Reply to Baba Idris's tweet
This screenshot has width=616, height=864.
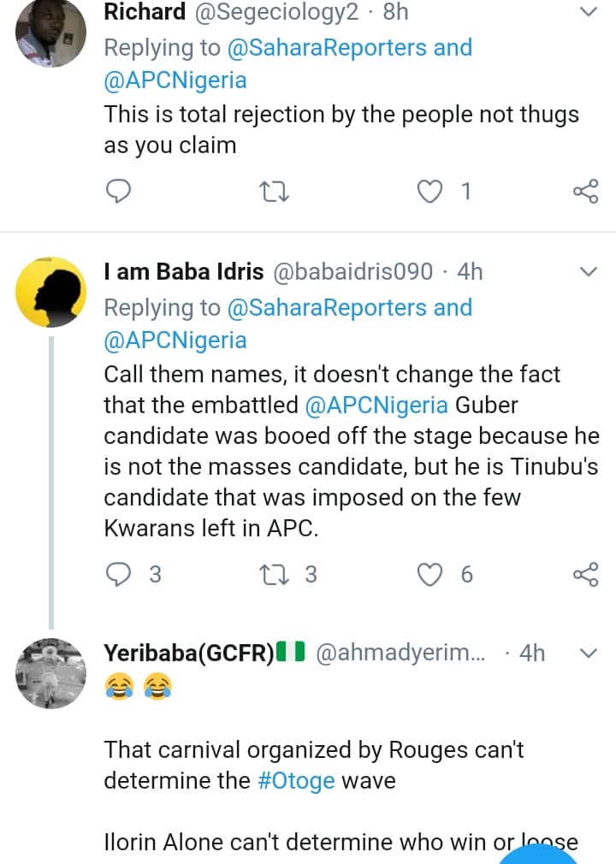(116, 574)
